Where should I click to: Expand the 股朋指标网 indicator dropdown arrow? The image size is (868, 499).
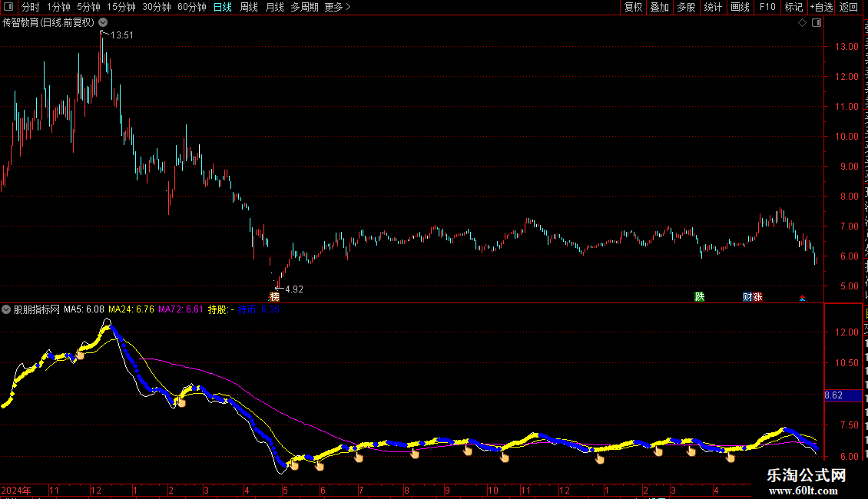pos(6,309)
